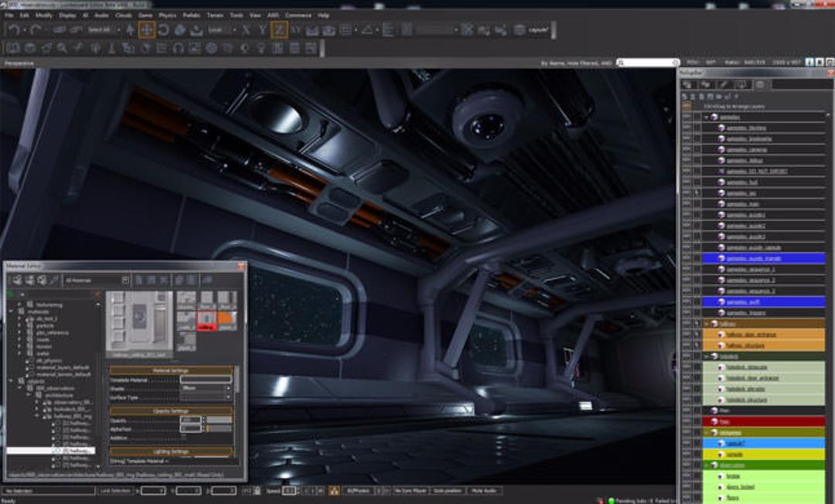The height and width of the screenshot is (504, 835).
Task: Toggle visibility of the hydrodeck_elevator layer
Action: [687, 389]
